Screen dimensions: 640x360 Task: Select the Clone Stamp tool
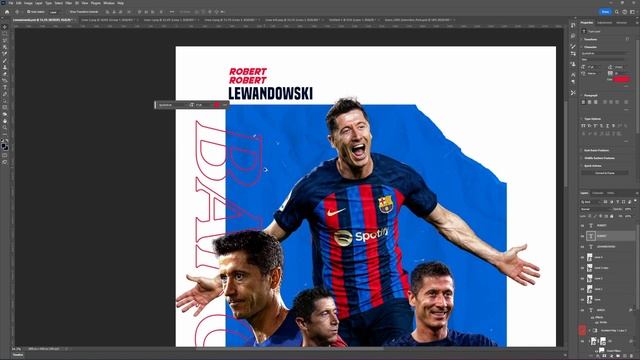4,67
